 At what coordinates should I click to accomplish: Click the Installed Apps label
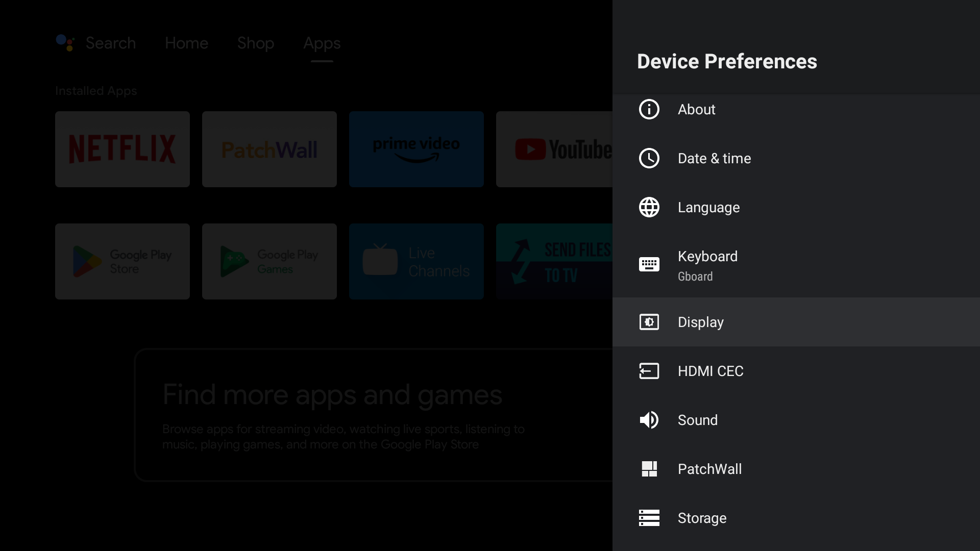tap(96, 91)
